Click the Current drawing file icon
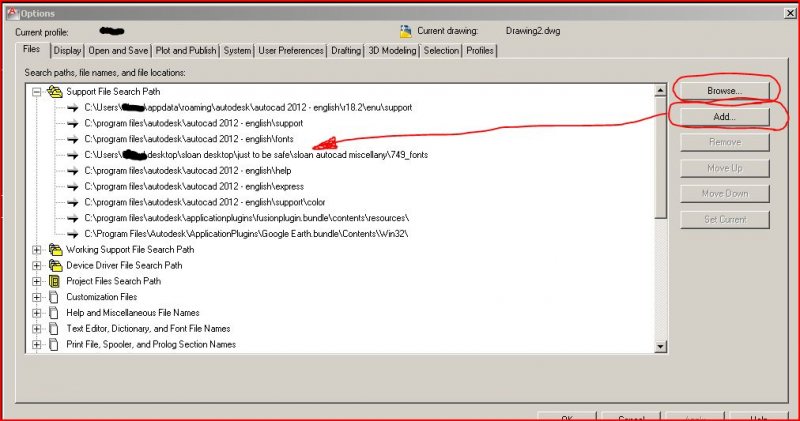The height and width of the screenshot is (421, 800). 406,32
